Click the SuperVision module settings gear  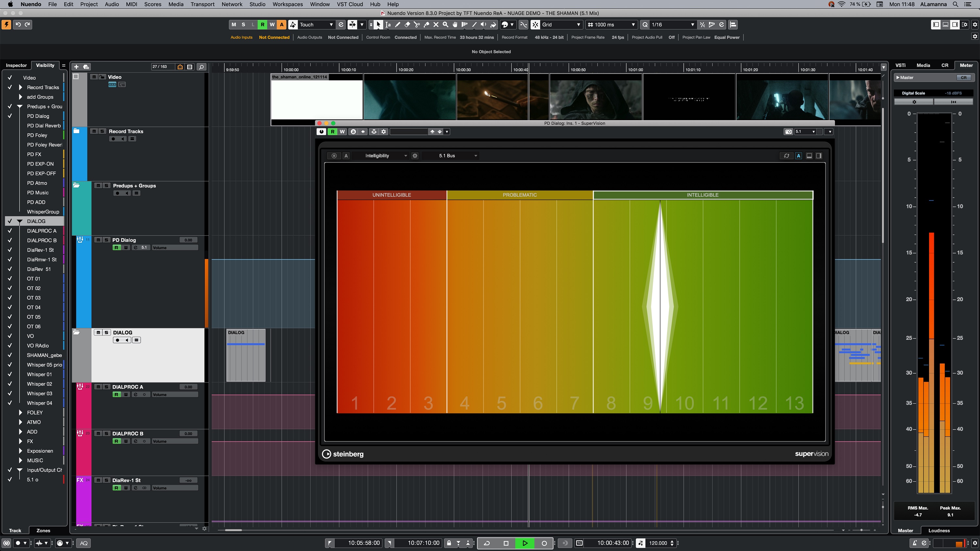(x=415, y=155)
